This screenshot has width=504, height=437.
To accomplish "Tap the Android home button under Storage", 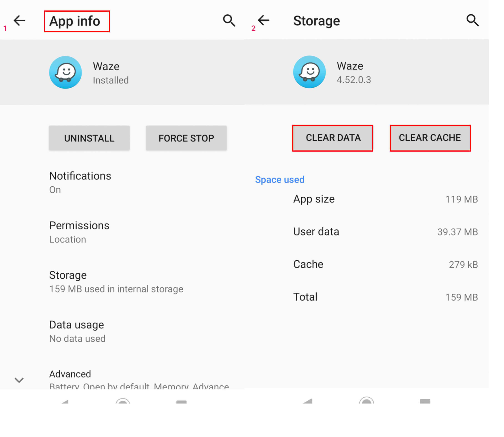I will (x=367, y=400).
